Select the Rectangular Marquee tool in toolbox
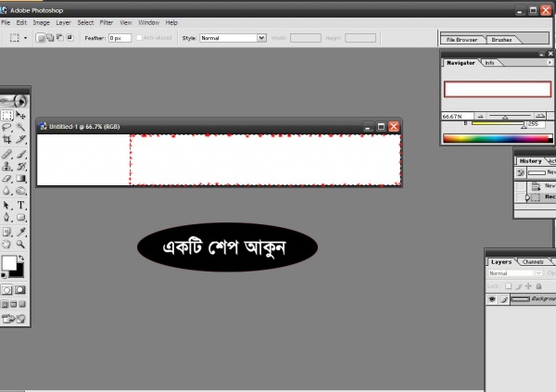556x392 pixels. coord(6,115)
